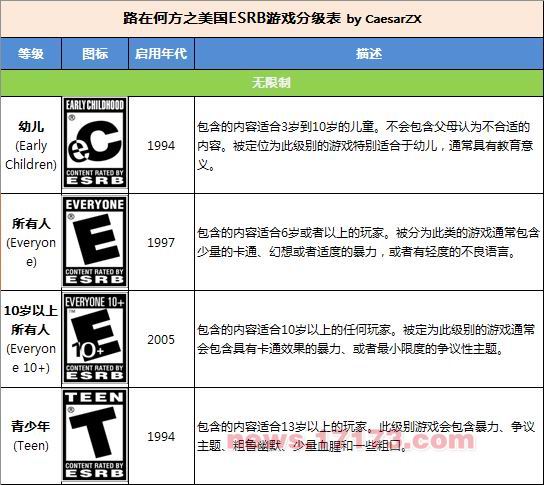544x485 pixels.
Task: Click the 描述 column header
Action: 369,54
